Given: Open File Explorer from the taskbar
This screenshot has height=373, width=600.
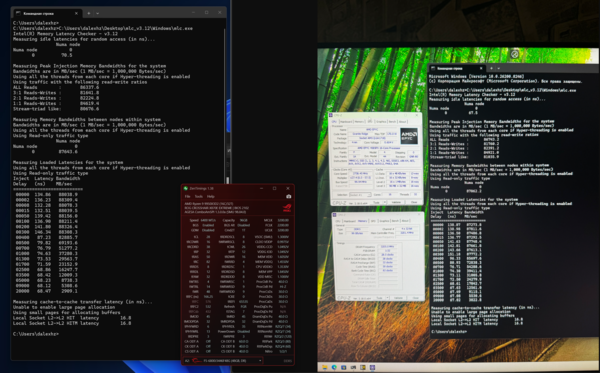Looking at the screenshot, I should (324, 368).
